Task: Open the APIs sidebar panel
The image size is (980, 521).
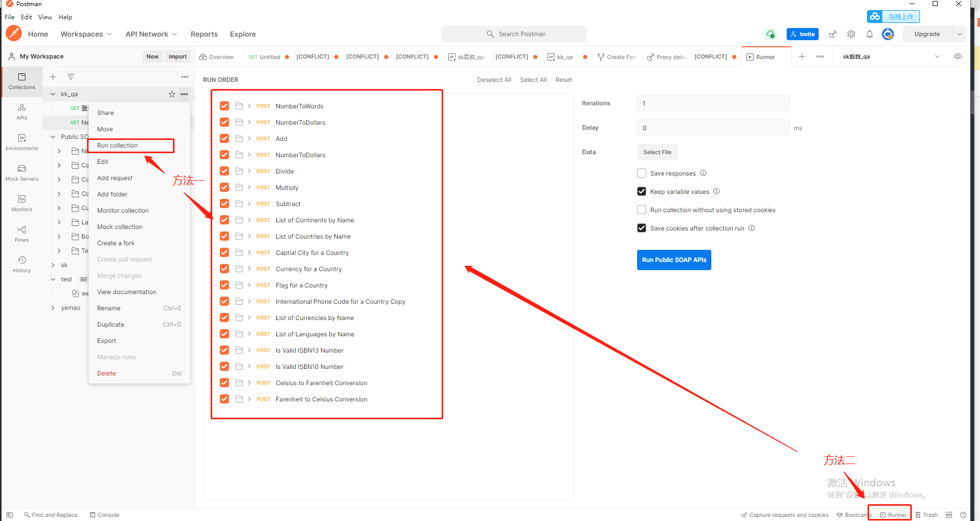Action: tap(22, 111)
